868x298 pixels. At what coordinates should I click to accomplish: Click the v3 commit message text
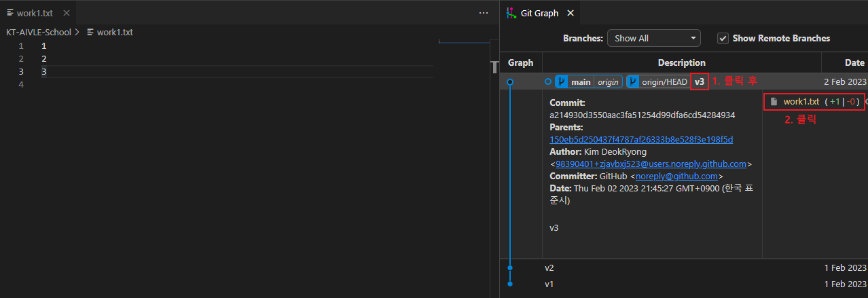click(700, 82)
